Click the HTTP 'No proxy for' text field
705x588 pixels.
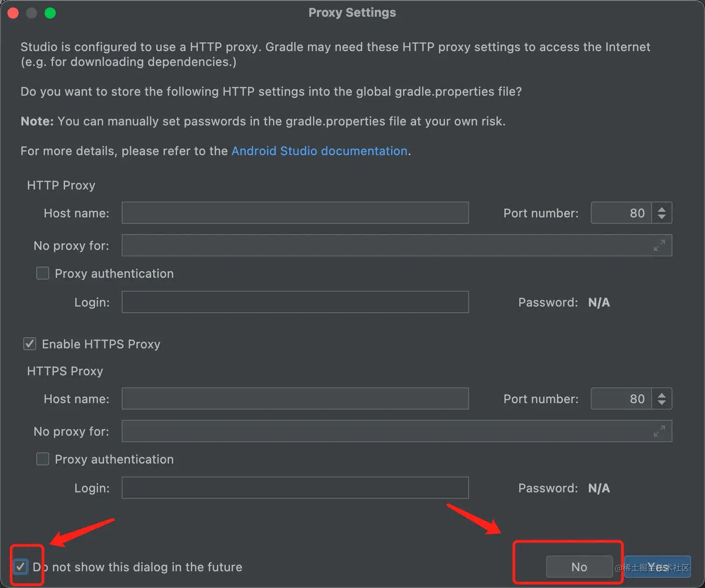coord(382,245)
